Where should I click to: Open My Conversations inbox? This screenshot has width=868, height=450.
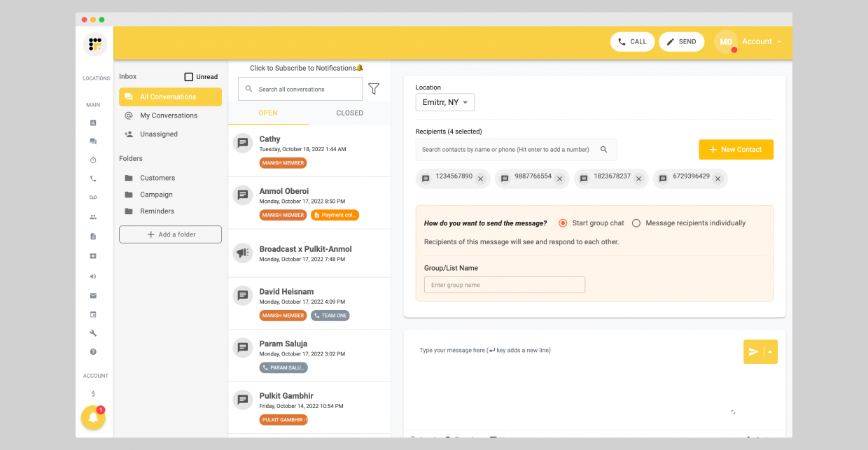pos(169,115)
